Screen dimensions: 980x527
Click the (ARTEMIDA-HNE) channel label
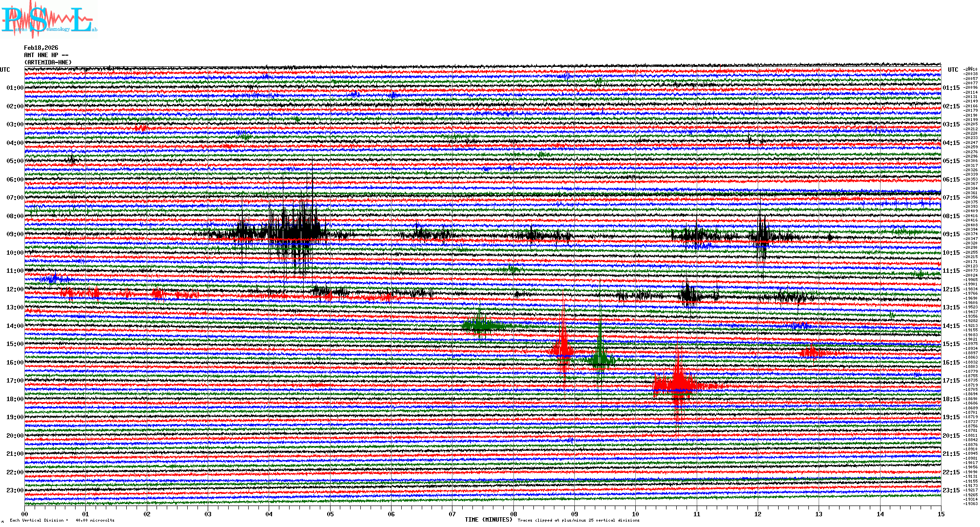click(x=48, y=62)
